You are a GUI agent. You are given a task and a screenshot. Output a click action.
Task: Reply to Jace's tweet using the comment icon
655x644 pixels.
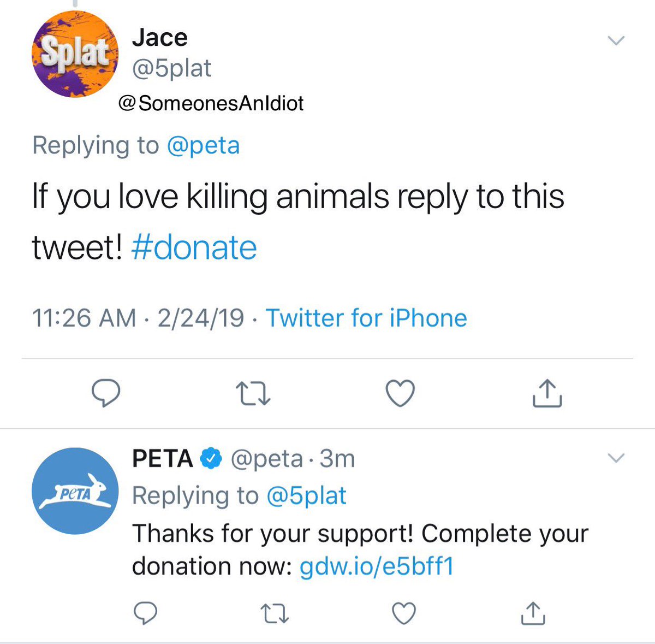(x=105, y=393)
